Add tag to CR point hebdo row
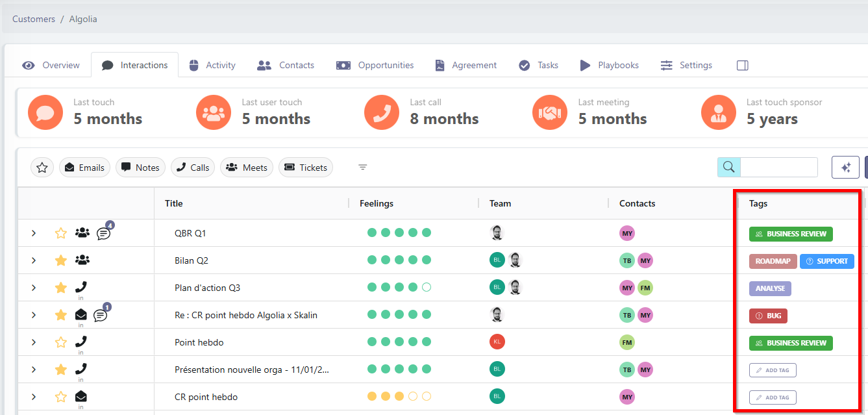 click(x=773, y=397)
